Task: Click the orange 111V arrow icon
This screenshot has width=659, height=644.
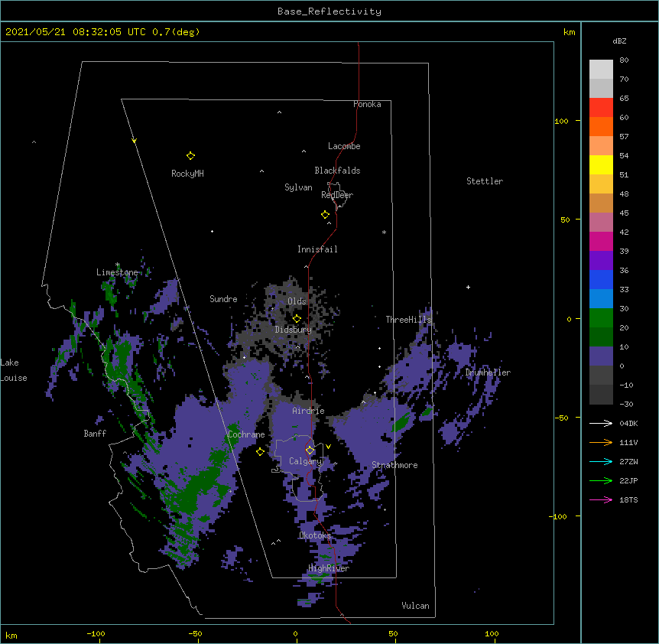Action: 601,442
